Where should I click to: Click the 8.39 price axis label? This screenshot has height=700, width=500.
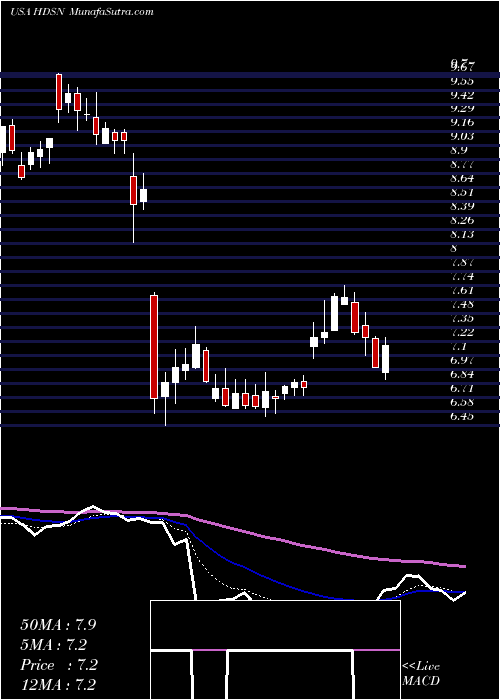(x=462, y=206)
